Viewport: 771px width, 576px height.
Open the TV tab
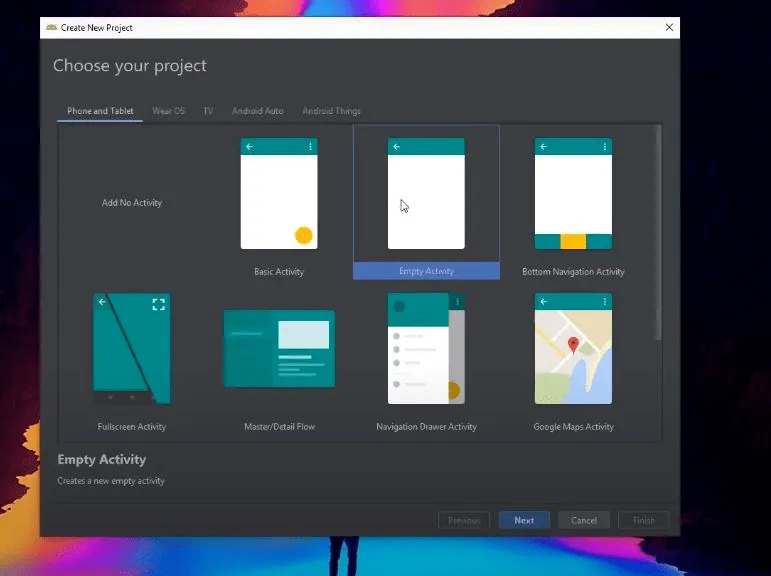[208, 111]
